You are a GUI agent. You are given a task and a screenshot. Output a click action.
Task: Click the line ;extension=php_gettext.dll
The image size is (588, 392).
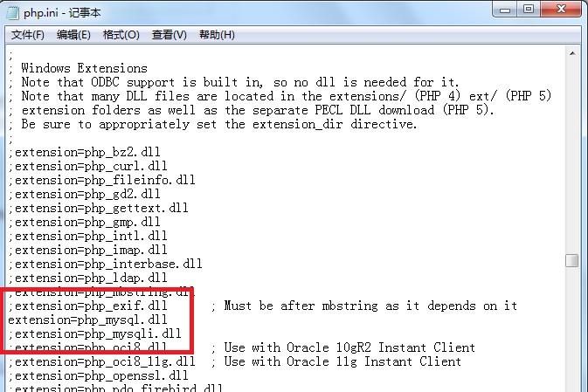[x=98, y=208]
